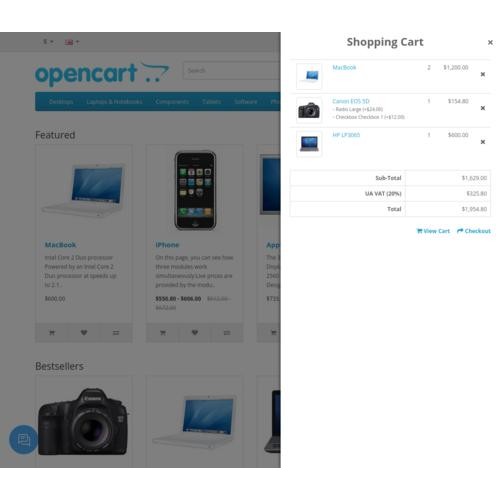Compare the MacBook product icon

pyautogui.click(x=116, y=333)
